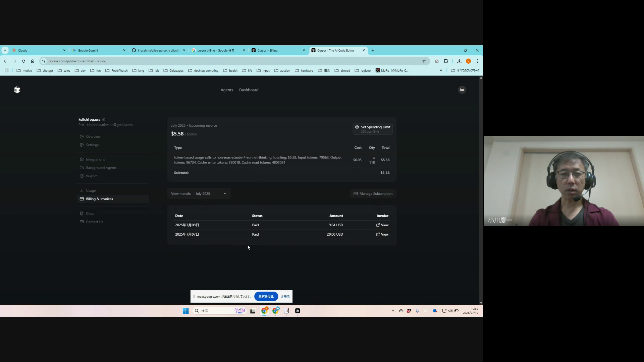This screenshot has width=644, height=362.
Task: Open Contact Us in sidebar
Action: pos(94,222)
